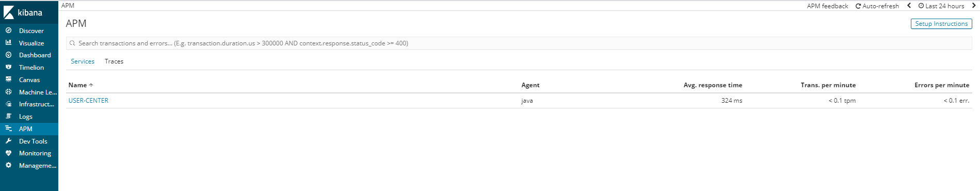Open the Timelion icon in sidebar
Screen dimensions: 980x191
[8, 67]
